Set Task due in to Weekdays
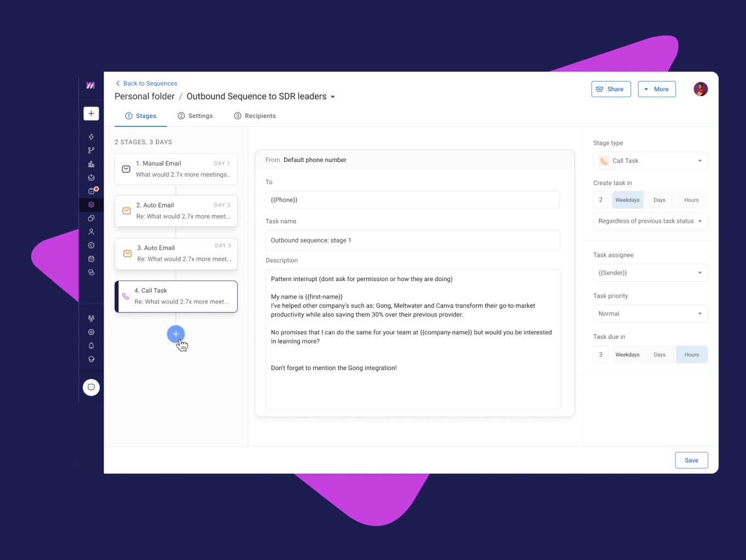The width and height of the screenshot is (746, 560). tap(627, 354)
